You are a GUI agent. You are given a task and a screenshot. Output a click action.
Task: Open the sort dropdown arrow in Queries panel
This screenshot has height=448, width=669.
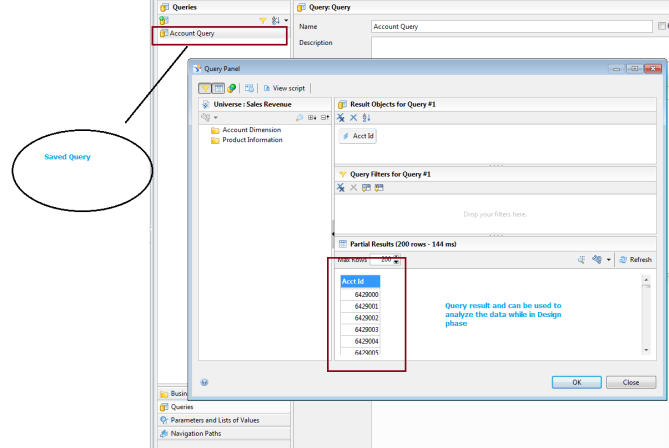point(285,20)
